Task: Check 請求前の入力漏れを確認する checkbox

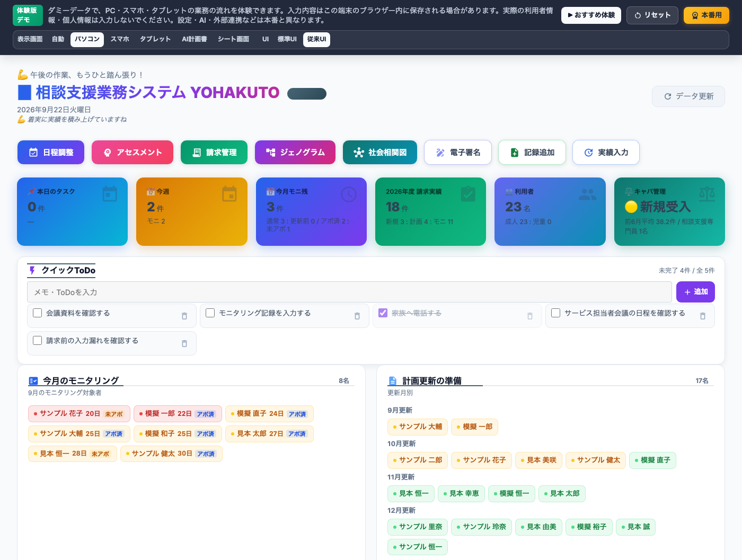Action: tap(38, 341)
